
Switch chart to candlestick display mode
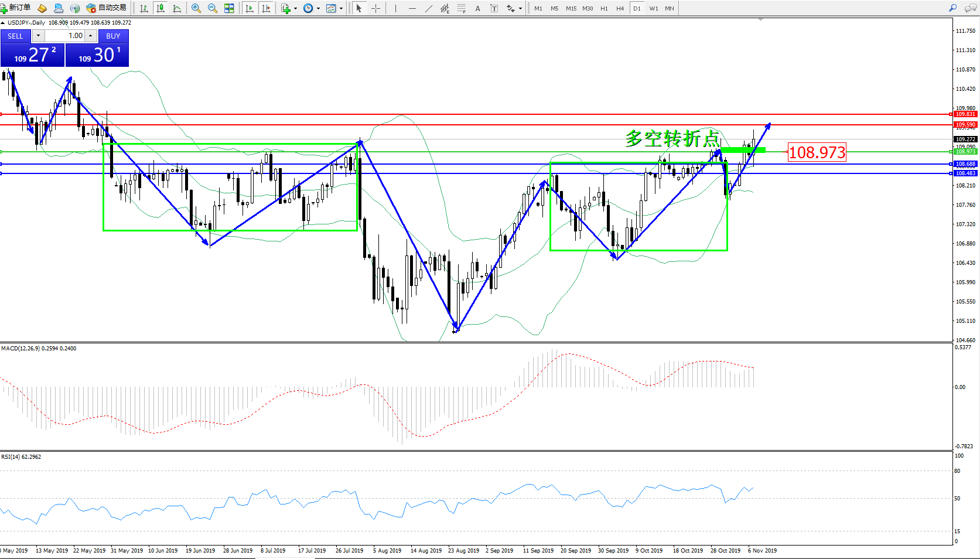(x=161, y=8)
